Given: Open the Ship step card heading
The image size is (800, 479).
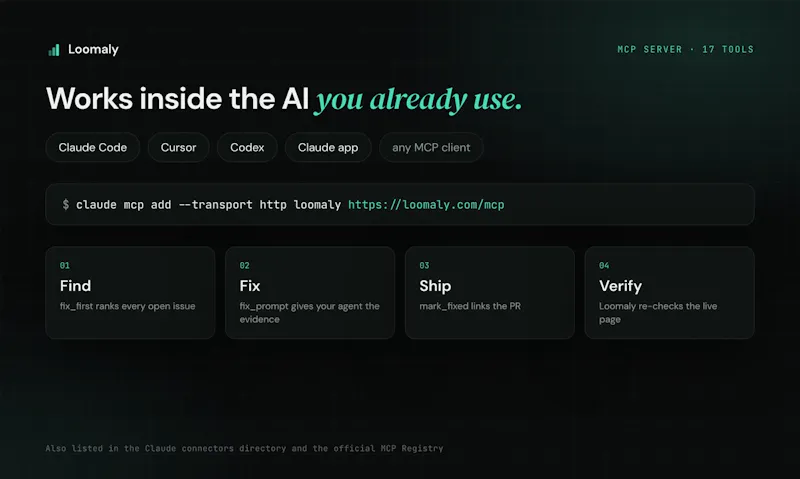Looking at the screenshot, I should pos(435,286).
